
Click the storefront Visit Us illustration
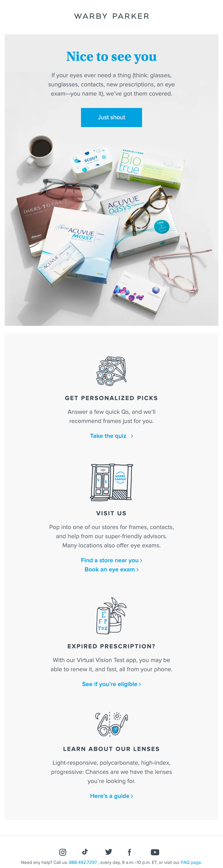pos(111,482)
